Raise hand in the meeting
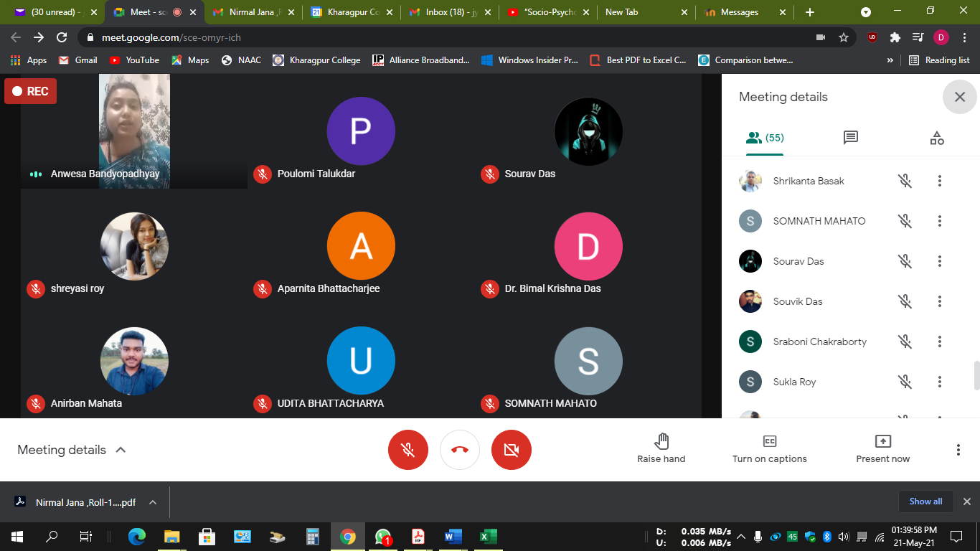The image size is (980, 551). (x=661, y=448)
